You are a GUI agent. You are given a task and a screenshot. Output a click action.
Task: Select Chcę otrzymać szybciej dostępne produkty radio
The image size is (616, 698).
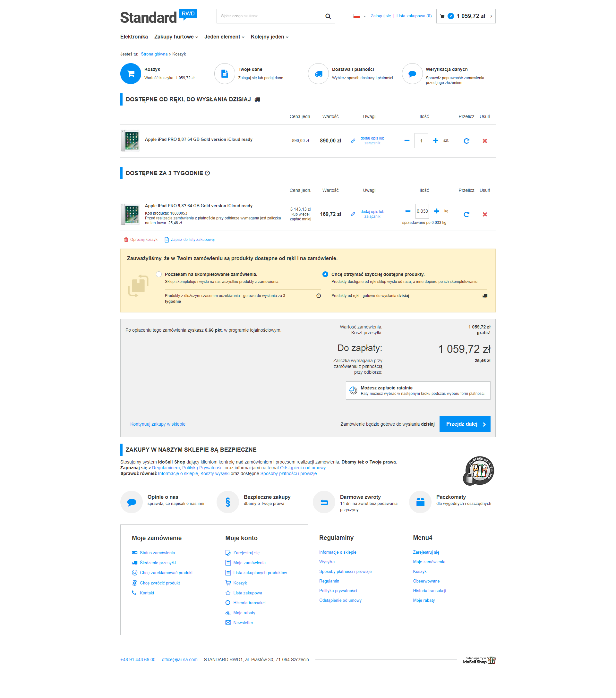click(325, 274)
